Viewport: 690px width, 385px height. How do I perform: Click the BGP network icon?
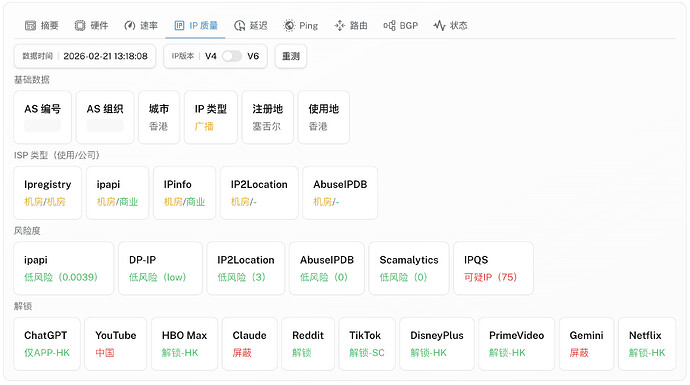pyautogui.click(x=389, y=26)
